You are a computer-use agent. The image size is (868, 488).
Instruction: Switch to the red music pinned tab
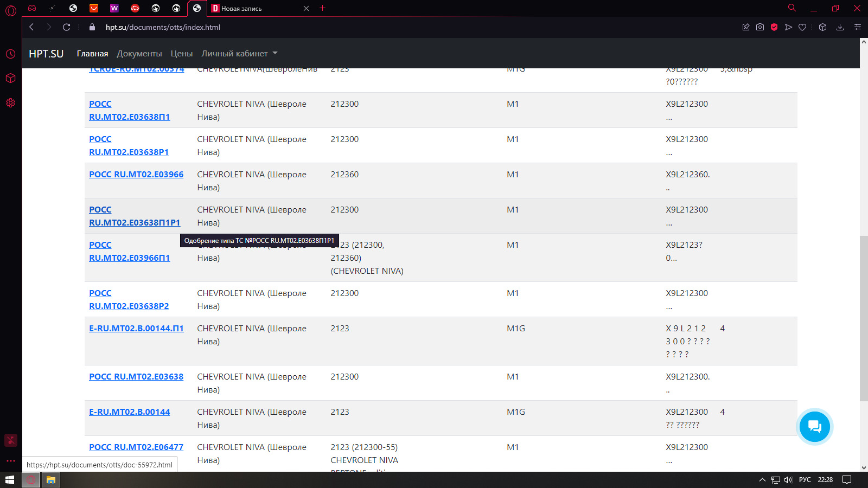(x=135, y=8)
